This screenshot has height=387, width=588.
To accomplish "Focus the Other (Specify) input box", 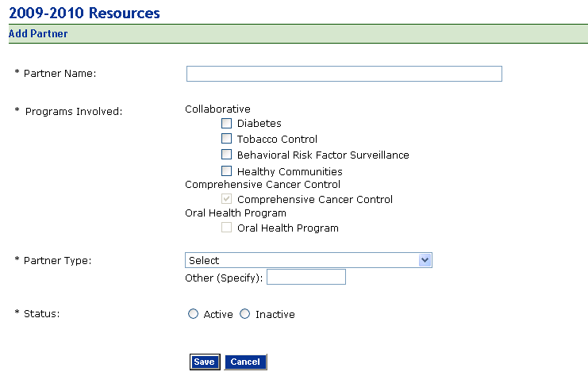I will pyautogui.click(x=306, y=277).
